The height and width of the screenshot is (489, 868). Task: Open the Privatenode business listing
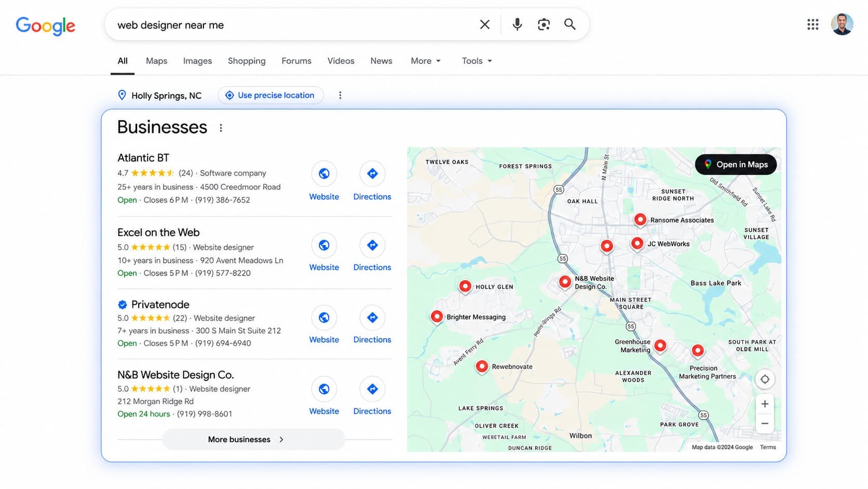pyautogui.click(x=160, y=305)
